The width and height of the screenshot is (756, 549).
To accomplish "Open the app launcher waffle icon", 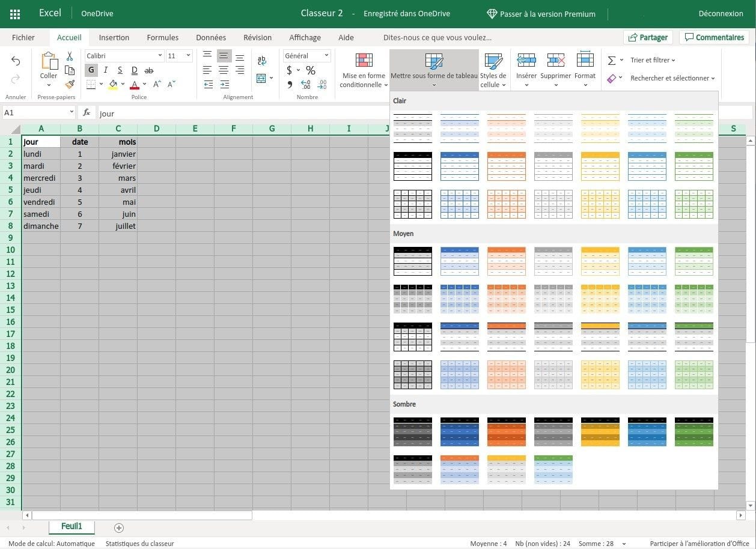I will 15,14.
